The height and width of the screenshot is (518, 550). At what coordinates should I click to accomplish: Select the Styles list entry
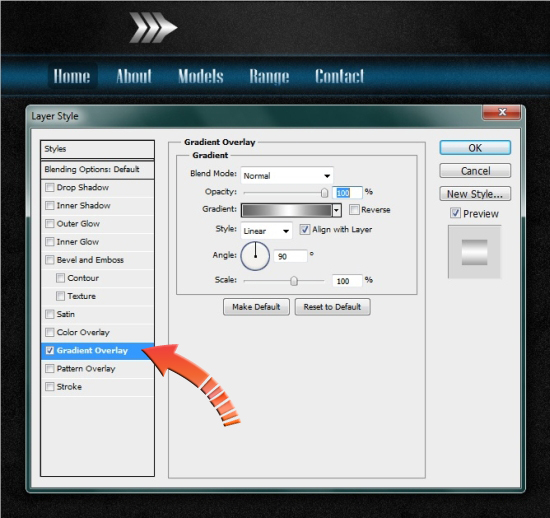coord(98,149)
